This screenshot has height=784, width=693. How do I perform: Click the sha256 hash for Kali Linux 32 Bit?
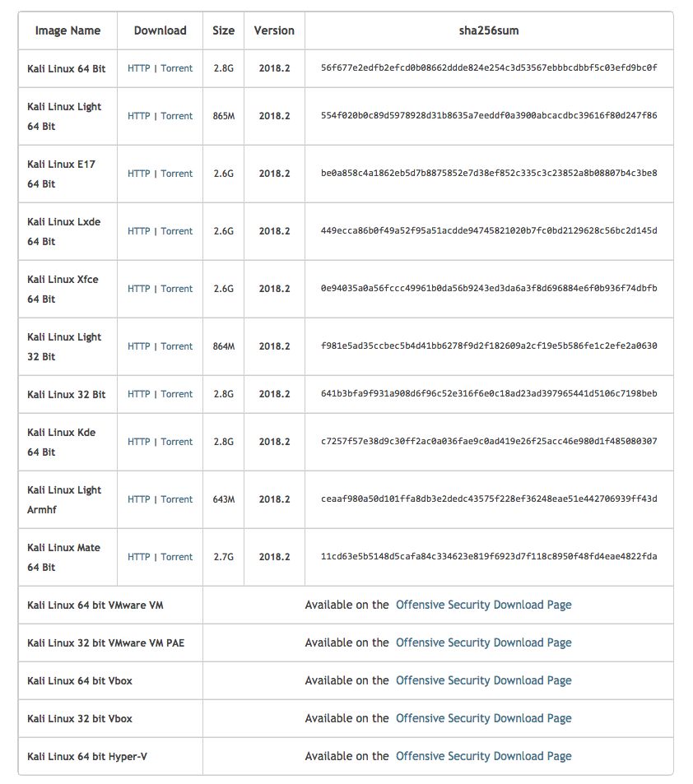[x=489, y=394]
